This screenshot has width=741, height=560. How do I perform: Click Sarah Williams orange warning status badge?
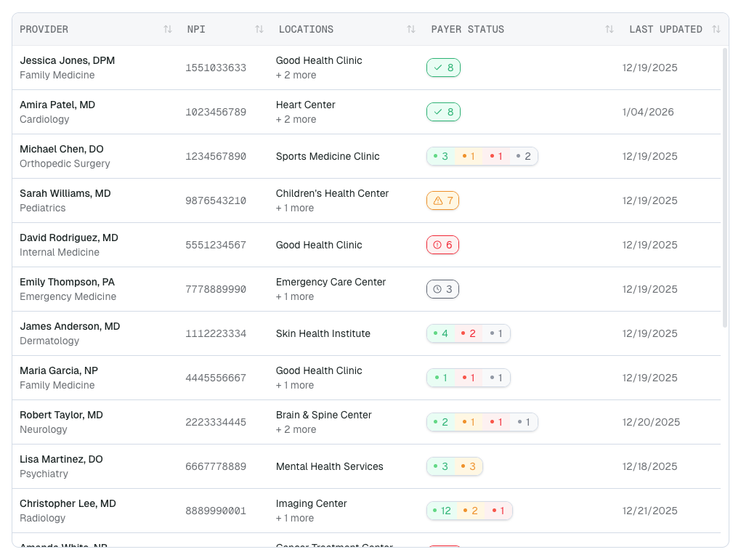click(x=442, y=200)
